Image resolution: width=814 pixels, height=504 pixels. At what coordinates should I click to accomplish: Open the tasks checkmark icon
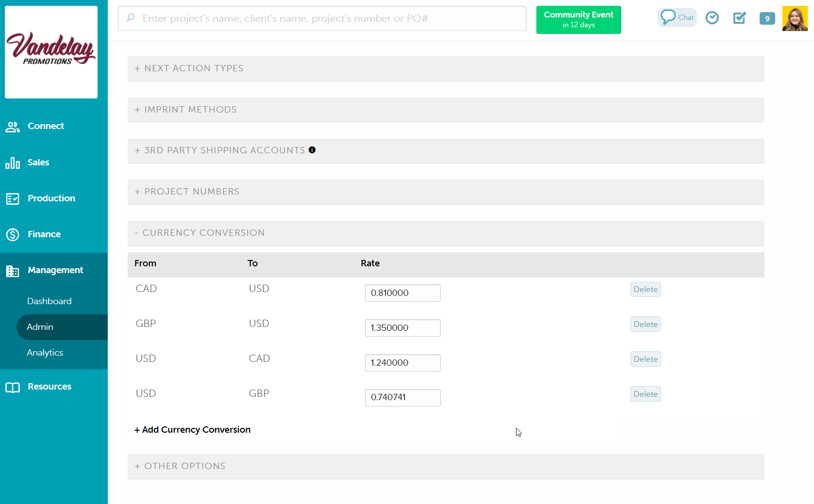click(739, 18)
